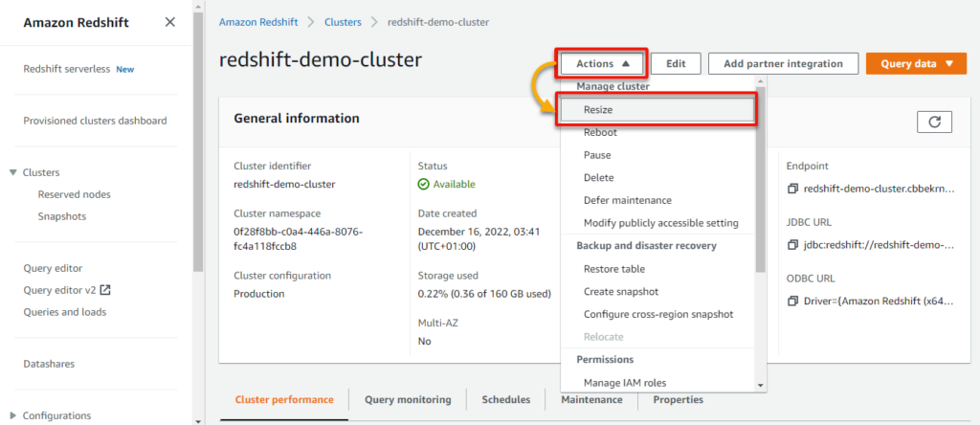Open the Properties tab
The width and height of the screenshot is (980, 425).
click(679, 400)
